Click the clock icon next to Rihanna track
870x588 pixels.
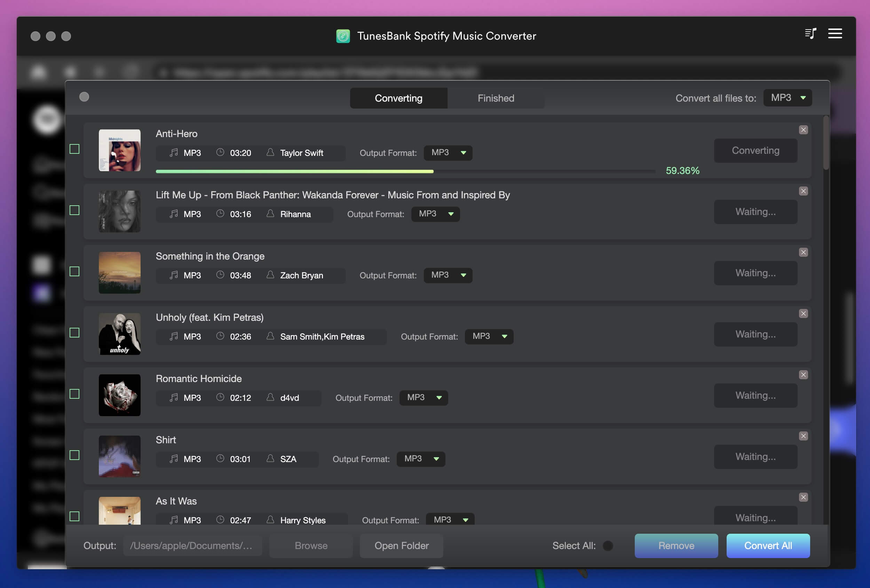point(220,213)
